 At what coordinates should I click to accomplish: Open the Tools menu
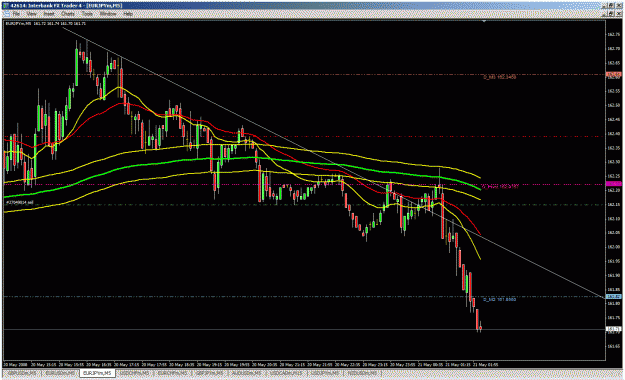pos(87,14)
